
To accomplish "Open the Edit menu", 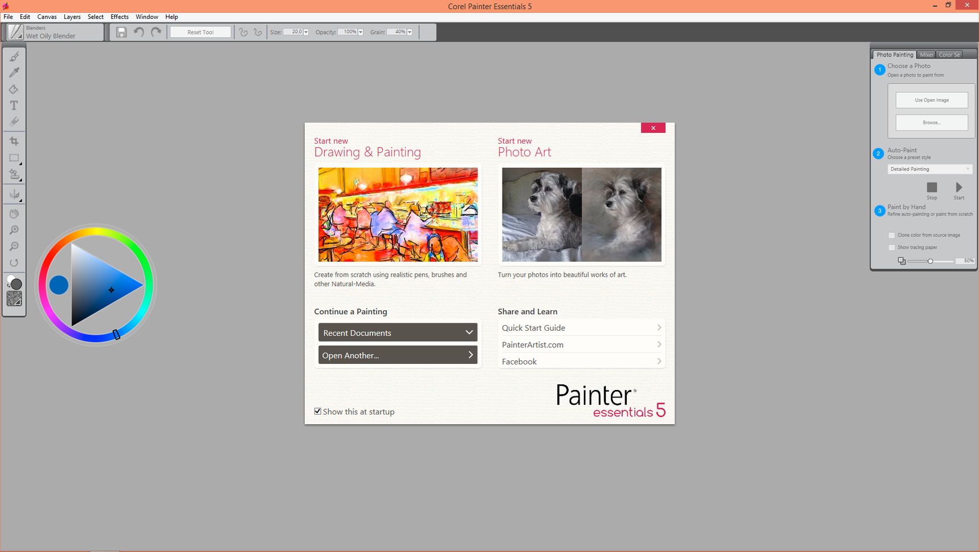I will [x=25, y=17].
